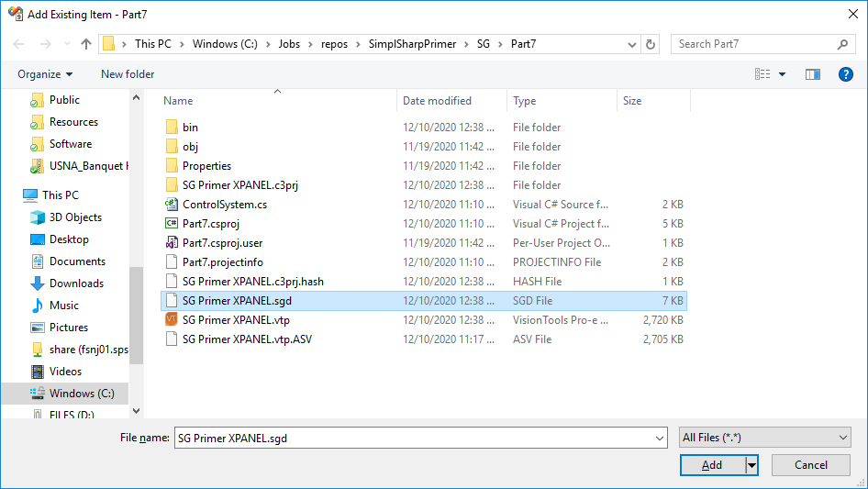Open the address path history dropdown
Screen dimensions: 868x489
pyautogui.click(x=633, y=44)
